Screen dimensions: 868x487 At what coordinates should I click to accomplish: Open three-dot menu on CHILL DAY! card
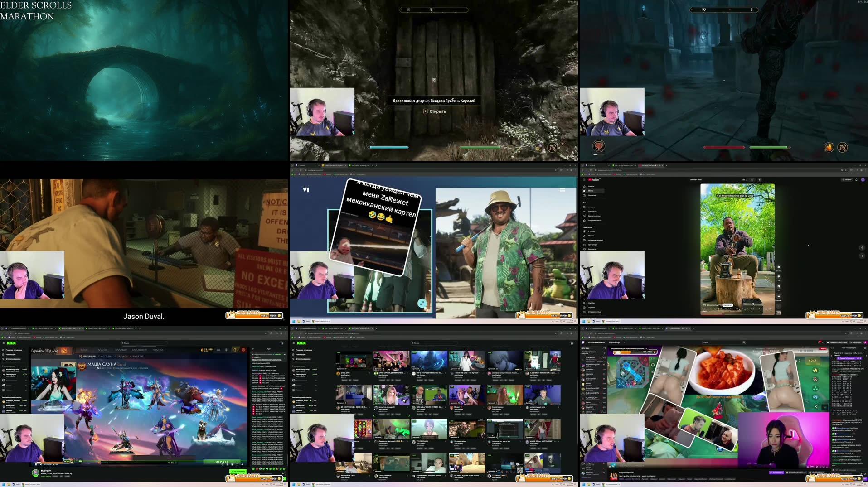pos(369,373)
